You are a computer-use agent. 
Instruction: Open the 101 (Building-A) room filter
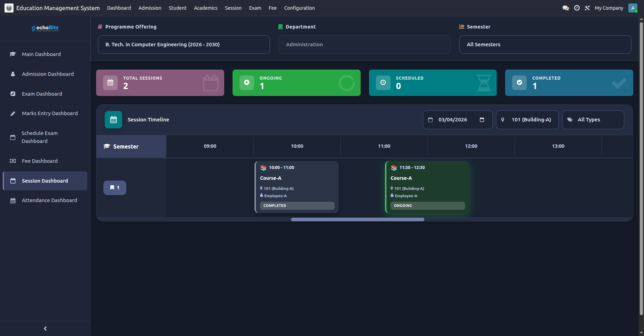[x=527, y=120]
